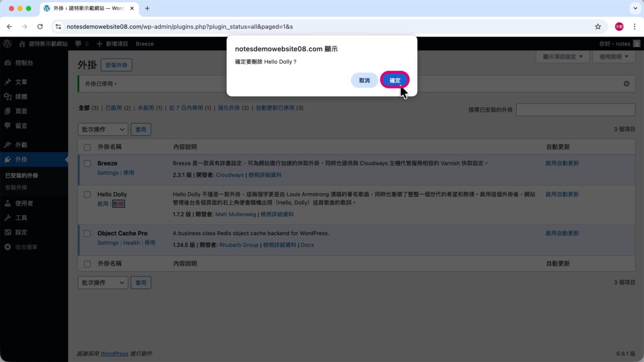Confirm deleting Hello Dolly in dialog

395,80
